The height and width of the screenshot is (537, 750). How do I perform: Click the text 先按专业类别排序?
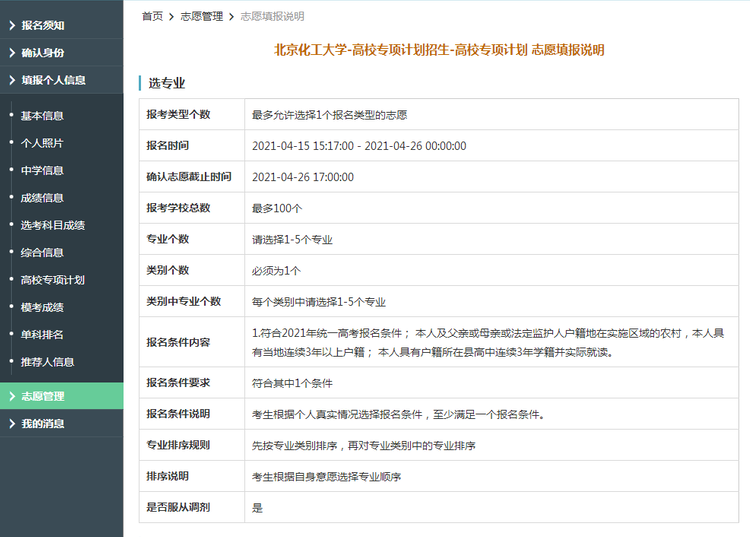pyautogui.click(x=295, y=445)
